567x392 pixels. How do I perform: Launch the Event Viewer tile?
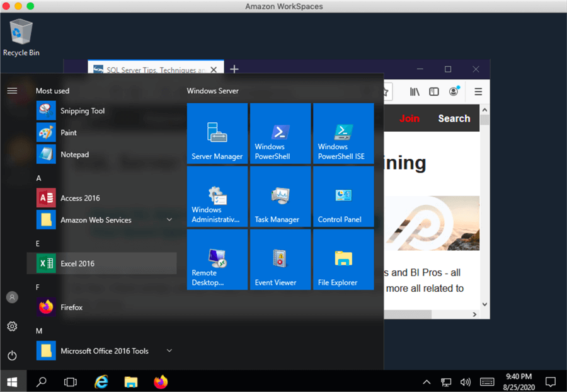tap(280, 259)
